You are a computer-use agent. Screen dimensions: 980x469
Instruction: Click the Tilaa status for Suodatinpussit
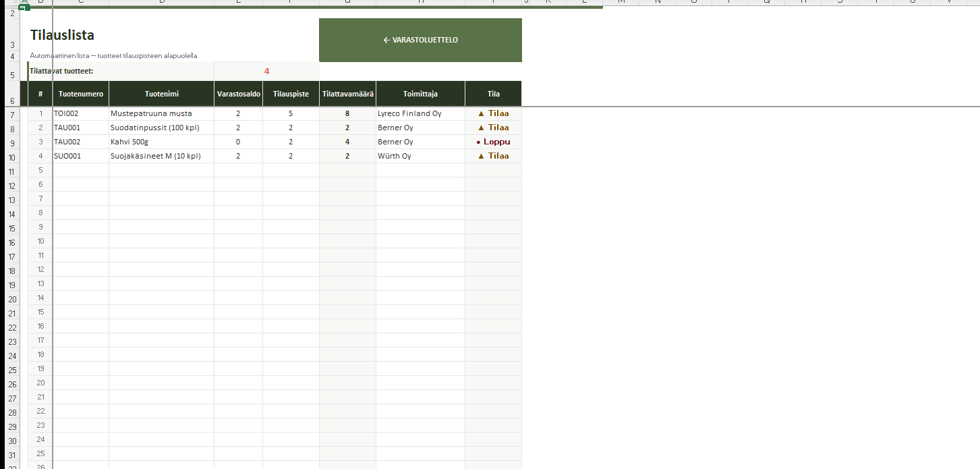click(493, 128)
